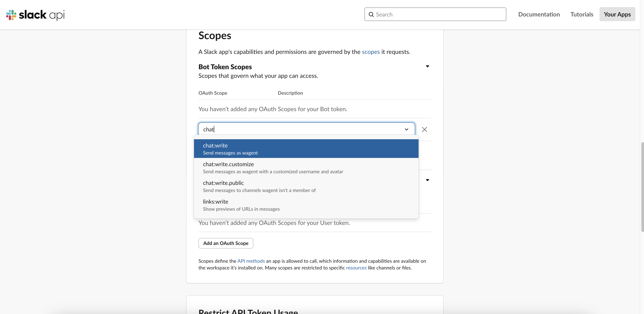Click the search magnifier icon
Viewport: 644px width, 314px height.
(371, 14)
